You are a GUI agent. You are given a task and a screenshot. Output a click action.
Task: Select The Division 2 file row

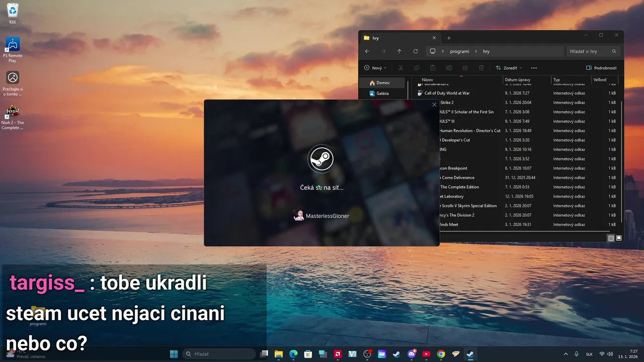(x=529, y=215)
